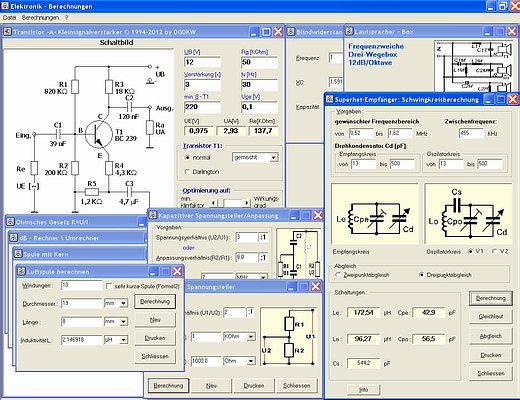Click the Verstärkung input field
Viewport: 520px width, 400px height.
pos(202,85)
